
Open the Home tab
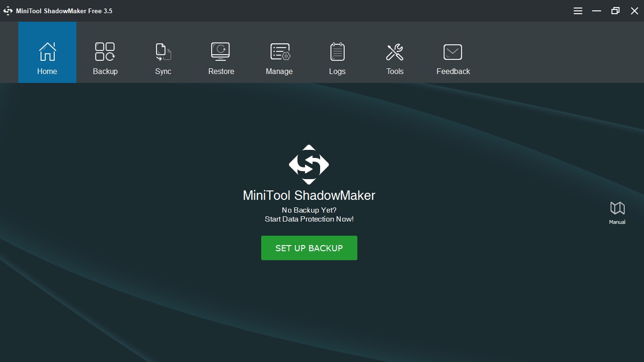[47, 52]
